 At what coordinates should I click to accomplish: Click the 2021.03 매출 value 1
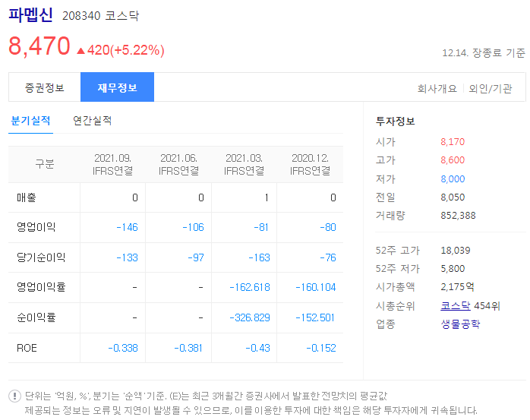(267, 197)
